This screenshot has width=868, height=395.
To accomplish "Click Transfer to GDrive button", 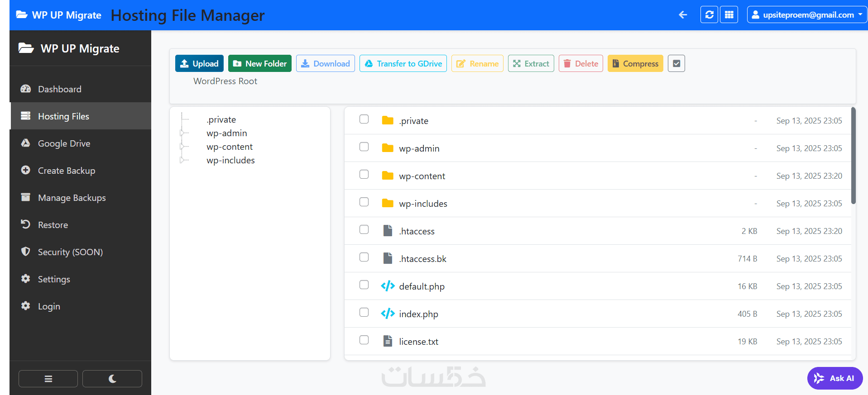I will click(403, 63).
